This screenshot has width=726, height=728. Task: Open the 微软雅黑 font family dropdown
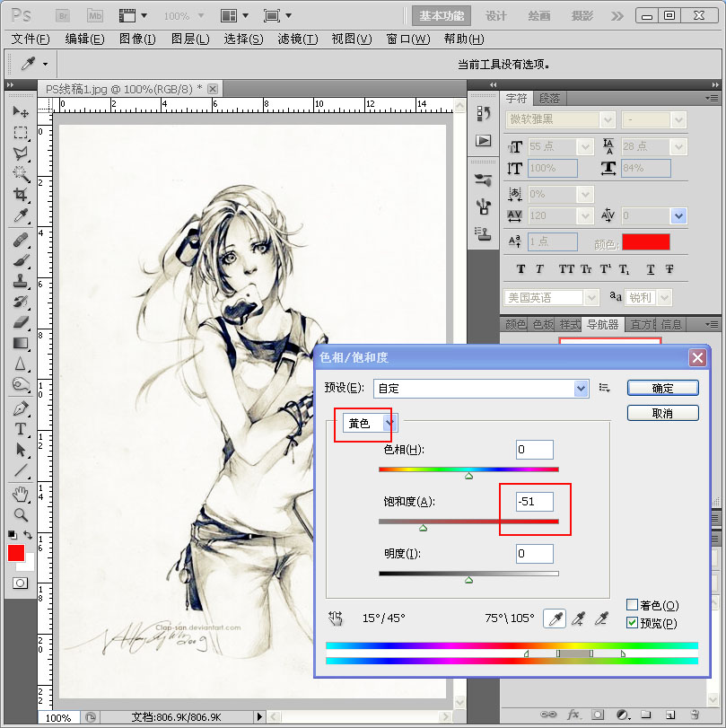pos(608,119)
